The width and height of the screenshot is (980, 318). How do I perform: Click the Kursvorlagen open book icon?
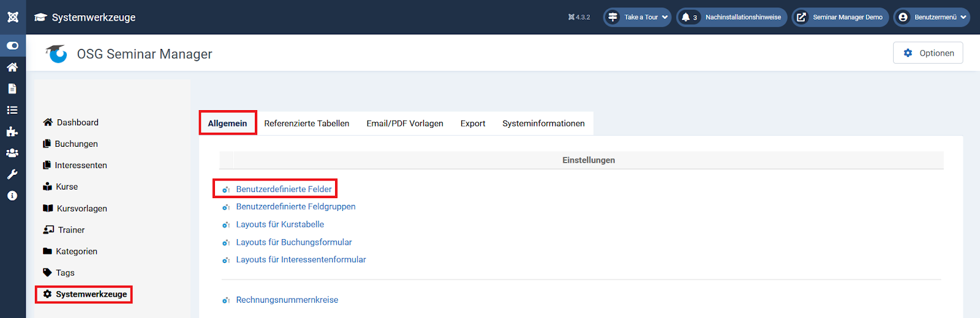coord(48,209)
